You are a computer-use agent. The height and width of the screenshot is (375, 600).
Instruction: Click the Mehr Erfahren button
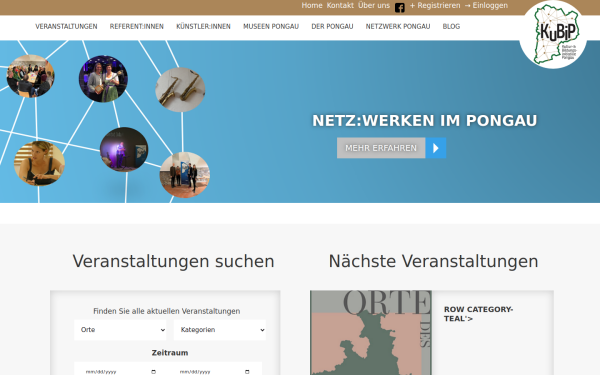[381, 148]
